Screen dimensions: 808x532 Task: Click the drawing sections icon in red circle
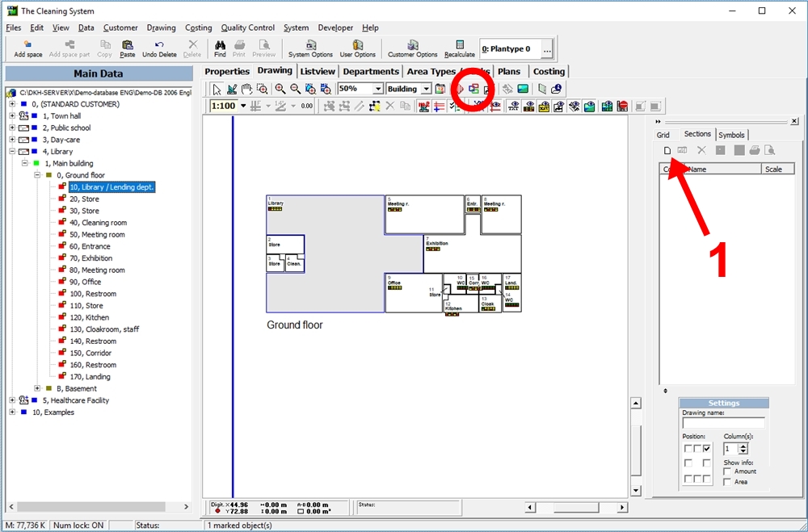473,89
